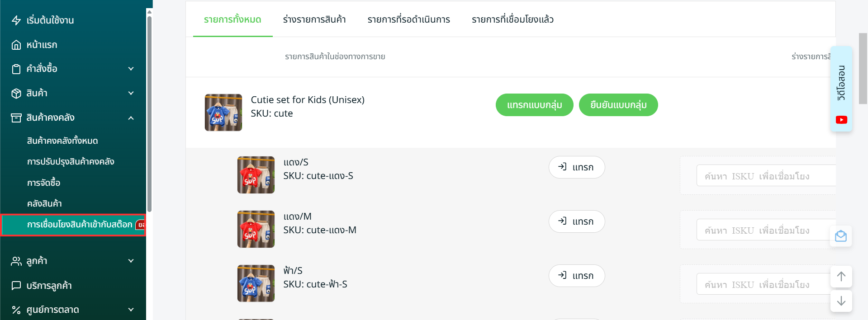This screenshot has width=868, height=320.
Task: Click the home icon in sidebar
Action: (x=16, y=45)
